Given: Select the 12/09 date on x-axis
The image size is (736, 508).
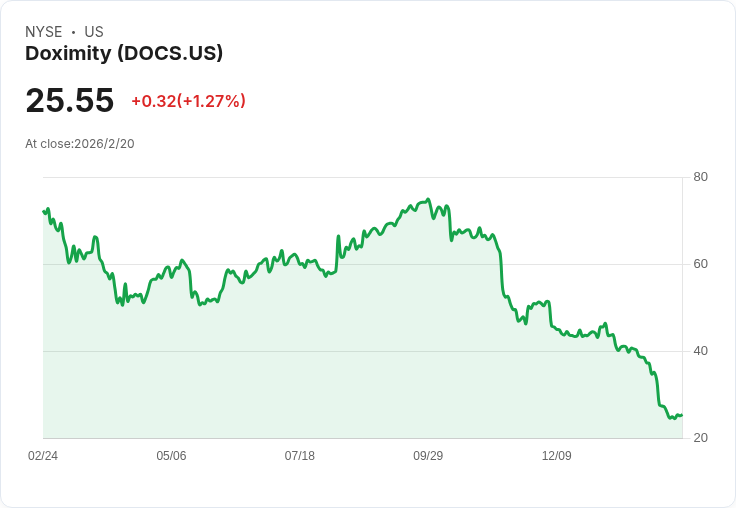Looking at the screenshot, I should 557,455.
